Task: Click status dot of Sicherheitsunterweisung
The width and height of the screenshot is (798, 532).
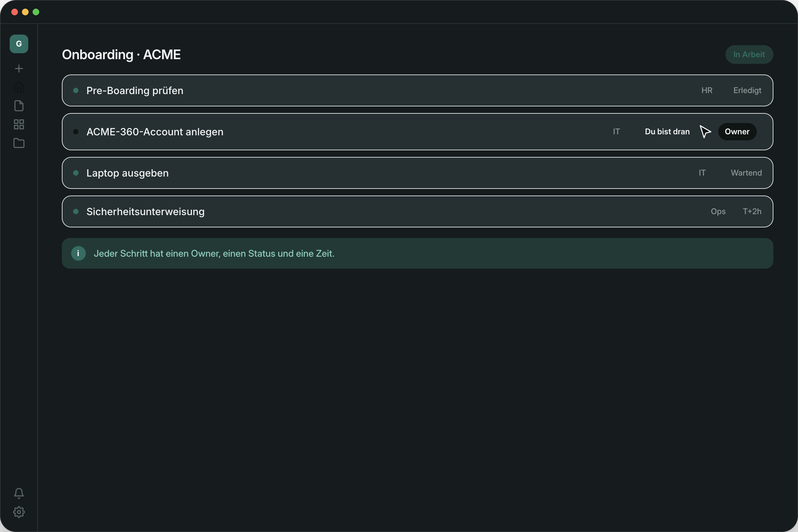Action: point(76,212)
